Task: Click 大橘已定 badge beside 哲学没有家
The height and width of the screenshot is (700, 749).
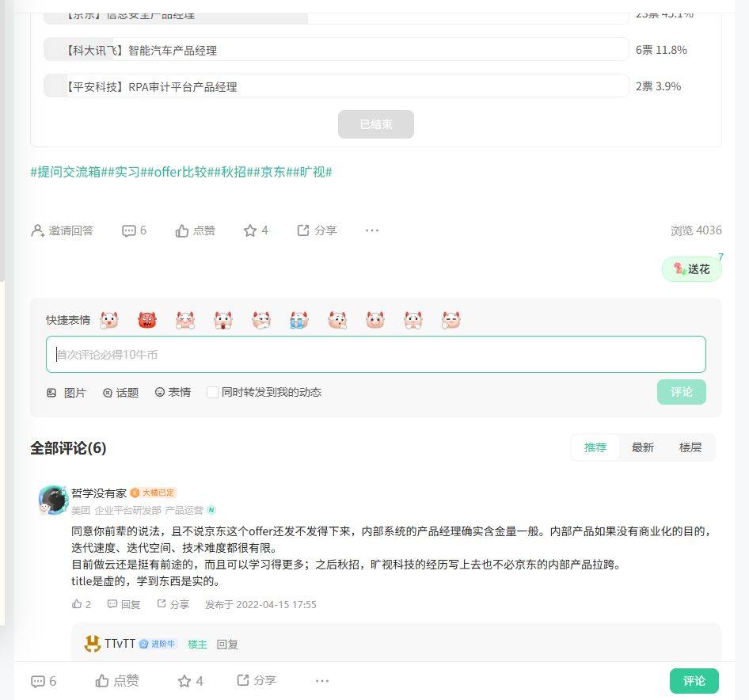Action: [154, 493]
